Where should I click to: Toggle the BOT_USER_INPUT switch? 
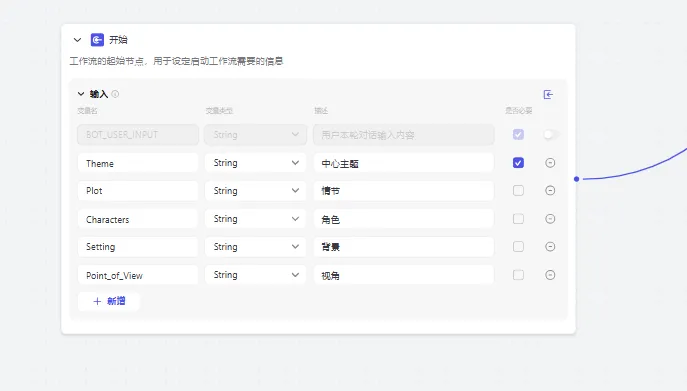point(551,135)
